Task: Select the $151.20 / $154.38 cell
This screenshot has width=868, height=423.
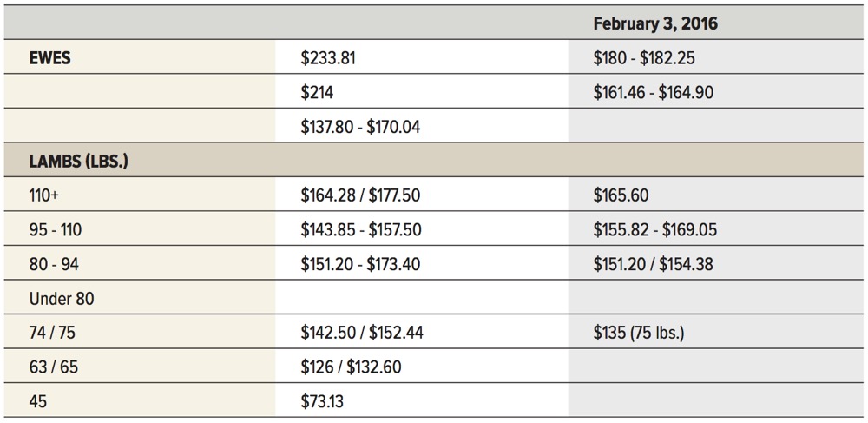Action: pyautogui.click(x=653, y=264)
